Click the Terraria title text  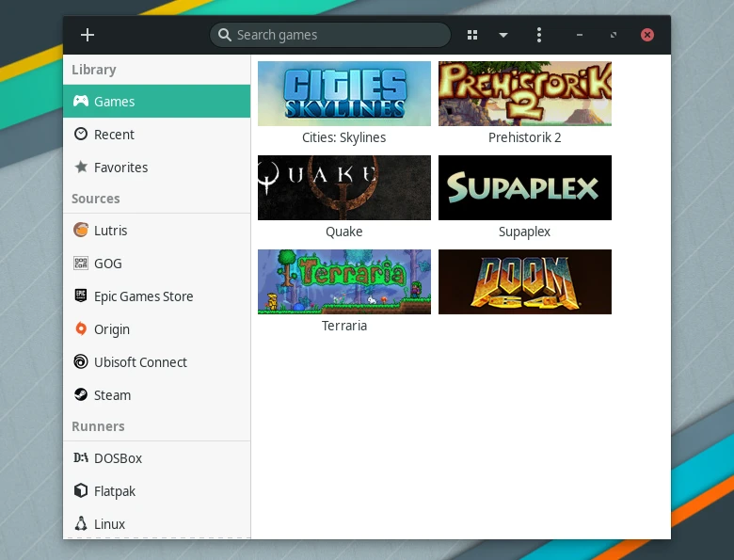pyautogui.click(x=344, y=326)
